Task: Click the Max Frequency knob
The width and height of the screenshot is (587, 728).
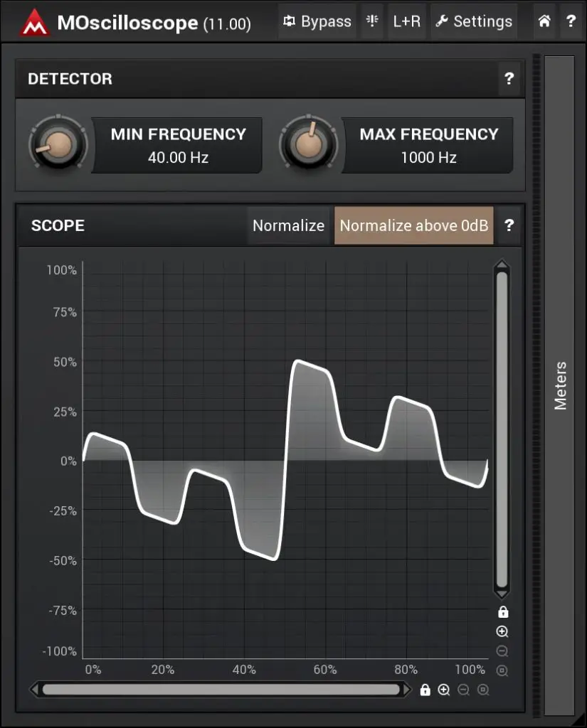Action: coord(309,144)
